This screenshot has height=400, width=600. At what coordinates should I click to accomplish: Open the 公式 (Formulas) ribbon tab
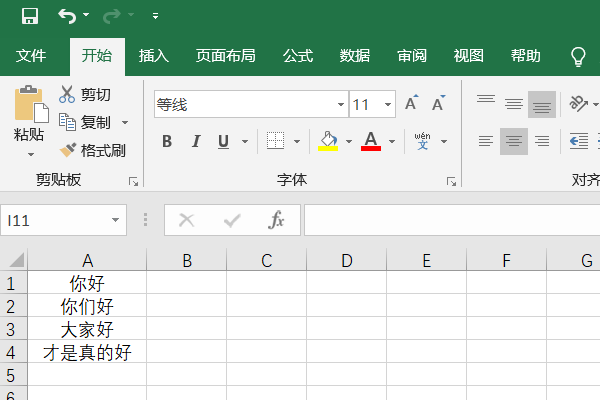pyautogui.click(x=298, y=56)
